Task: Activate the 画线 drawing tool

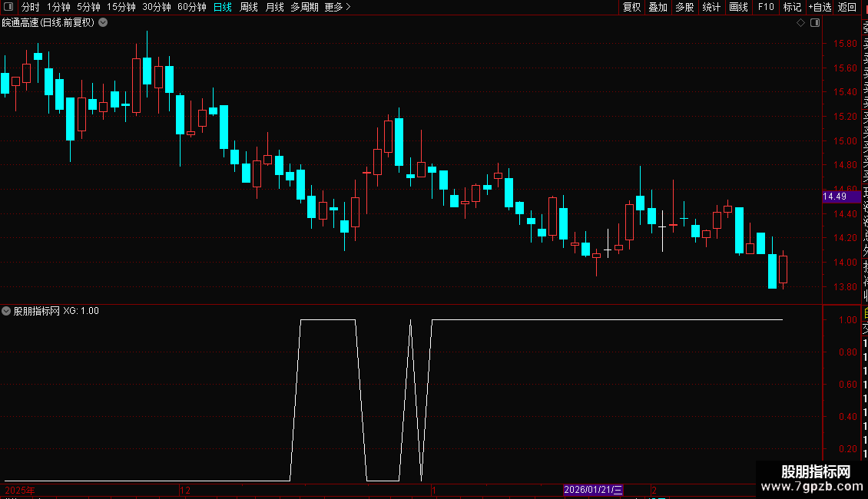Action: pos(738,7)
